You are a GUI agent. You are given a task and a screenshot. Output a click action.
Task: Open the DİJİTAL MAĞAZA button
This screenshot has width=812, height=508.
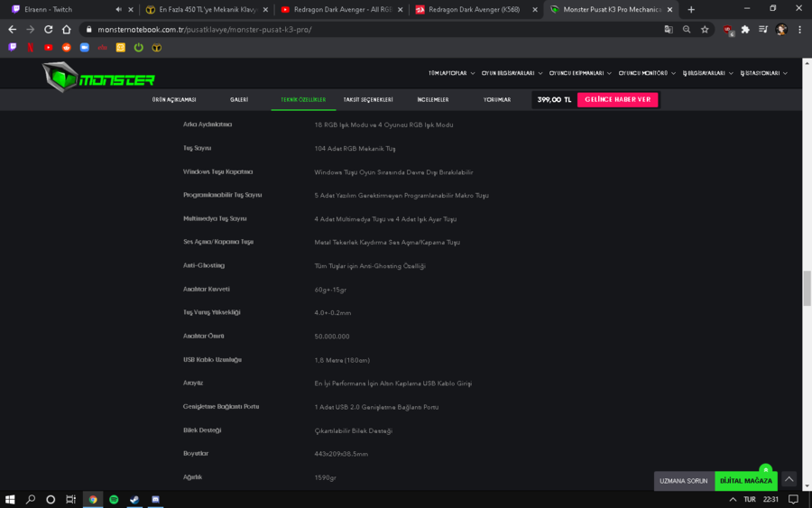(x=746, y=481)
